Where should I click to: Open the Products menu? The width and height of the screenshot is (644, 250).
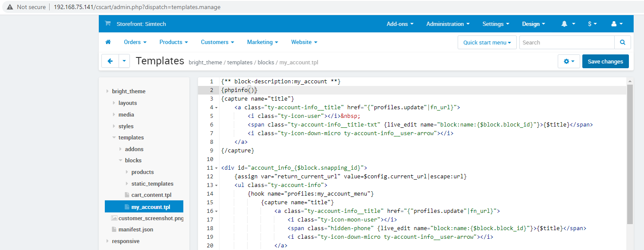[x=173, y=42]
